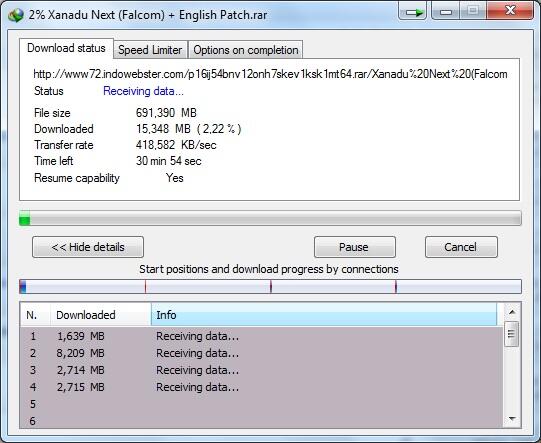This screenshot has height=443, width=541.
Task: Select empty connection row 5
Action: 262,404
